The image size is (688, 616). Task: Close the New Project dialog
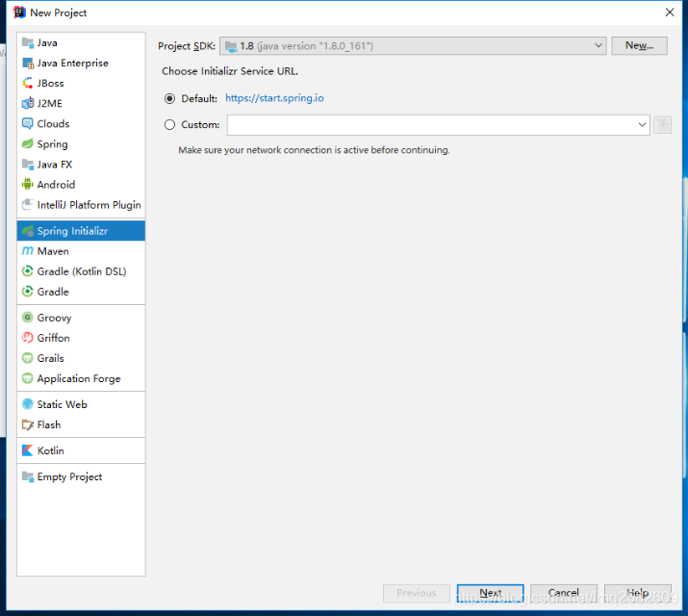[x=670, y=13]
